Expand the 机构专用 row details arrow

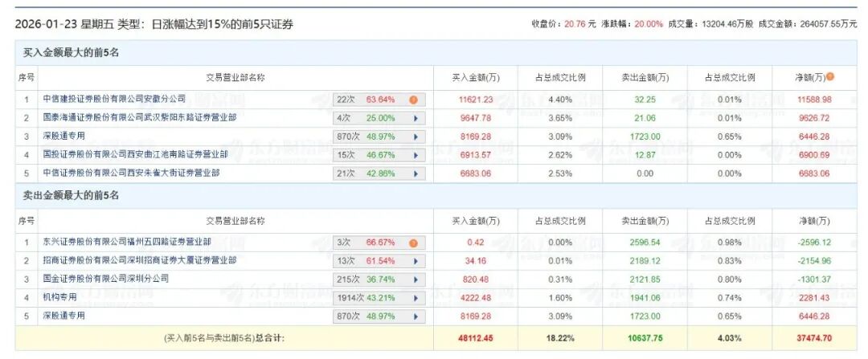coord(416,298)
